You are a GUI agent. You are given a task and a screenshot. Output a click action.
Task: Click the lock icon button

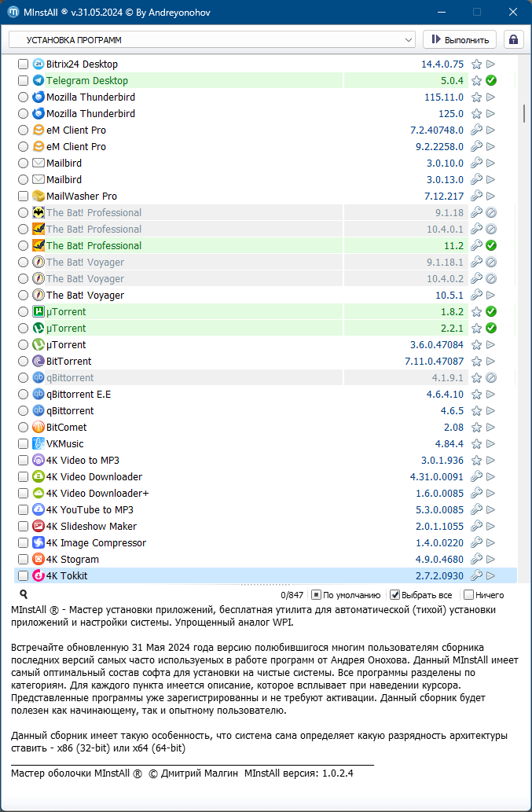(x=513, y=40)
